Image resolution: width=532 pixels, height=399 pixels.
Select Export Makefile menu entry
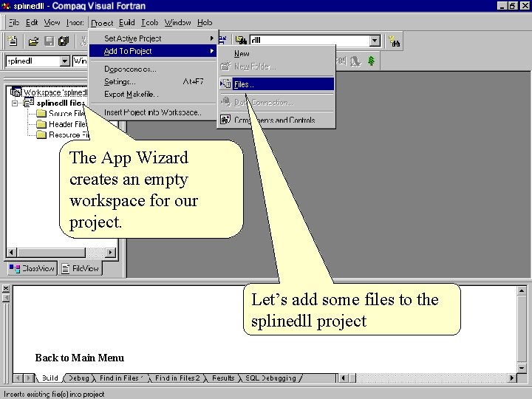(x=153, y=94)
